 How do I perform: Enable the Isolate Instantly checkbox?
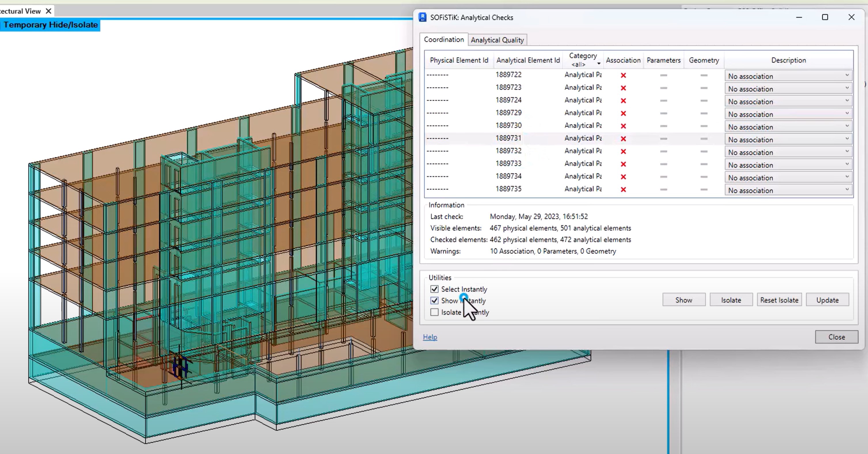tap(434, 312)
